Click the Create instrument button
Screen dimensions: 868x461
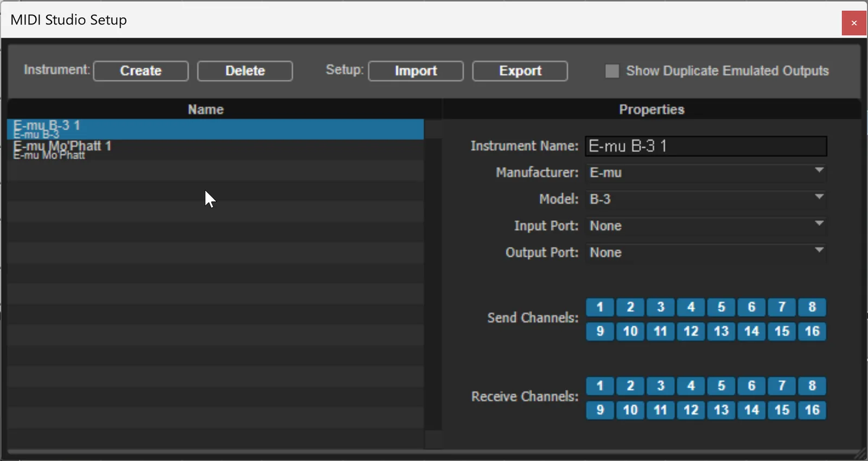point(141,71)
